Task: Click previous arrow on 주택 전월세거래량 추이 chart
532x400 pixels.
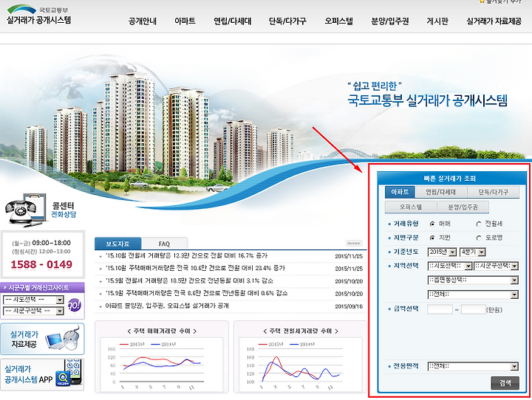Action: click(x=265, y=331)
